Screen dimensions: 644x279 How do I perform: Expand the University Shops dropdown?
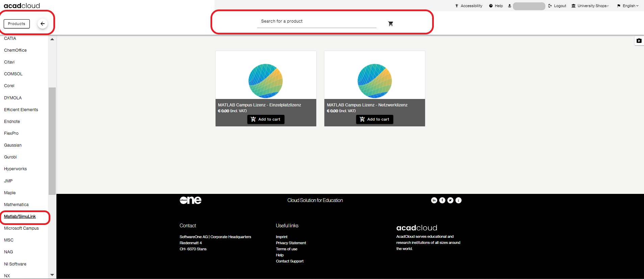(590, 6)
